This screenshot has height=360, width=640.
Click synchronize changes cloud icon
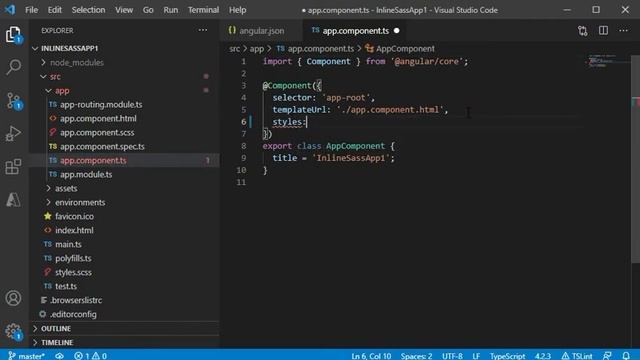pos(60,356)
